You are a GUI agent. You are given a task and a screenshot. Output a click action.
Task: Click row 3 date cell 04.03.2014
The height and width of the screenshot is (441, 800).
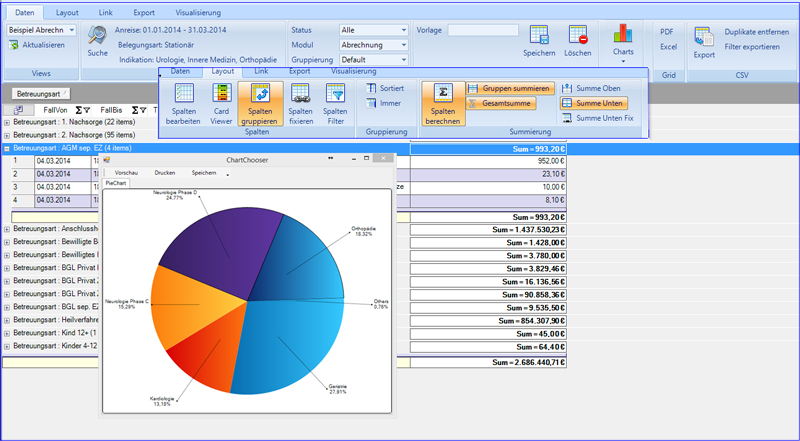63,187
